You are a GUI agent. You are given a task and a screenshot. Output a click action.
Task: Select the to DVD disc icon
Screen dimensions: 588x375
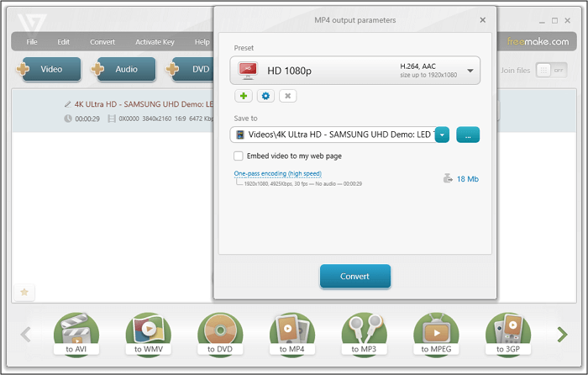220,334
